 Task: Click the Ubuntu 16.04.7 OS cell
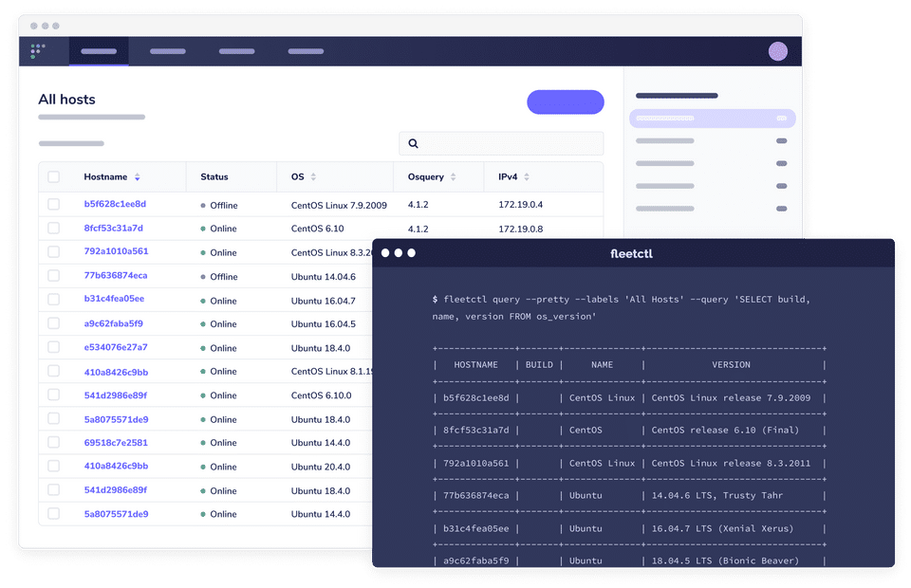click(x=323, y=302)
